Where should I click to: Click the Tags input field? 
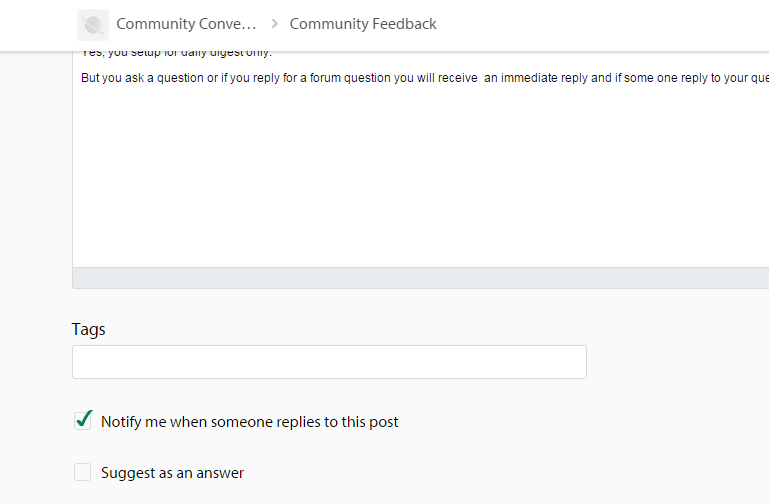(x=329, y=362)
